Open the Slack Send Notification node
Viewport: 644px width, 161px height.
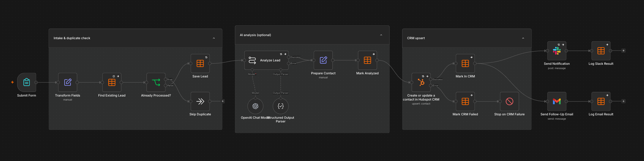pyautogui.click(x=557, y=51)
